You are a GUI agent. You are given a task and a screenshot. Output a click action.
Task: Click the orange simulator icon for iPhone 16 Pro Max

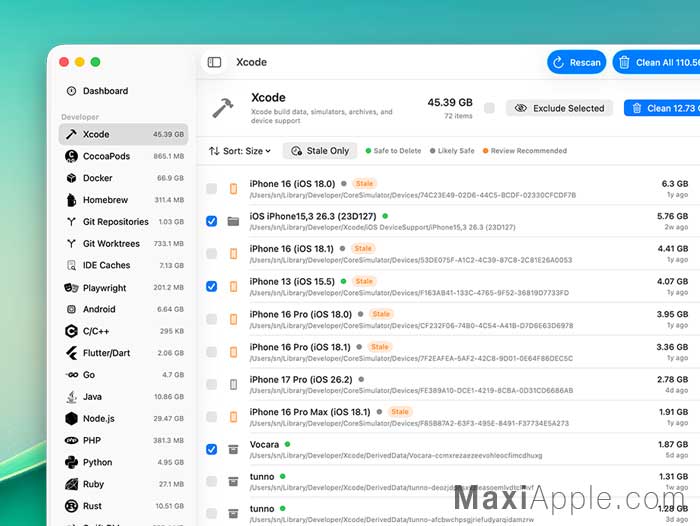pos(233,417)
